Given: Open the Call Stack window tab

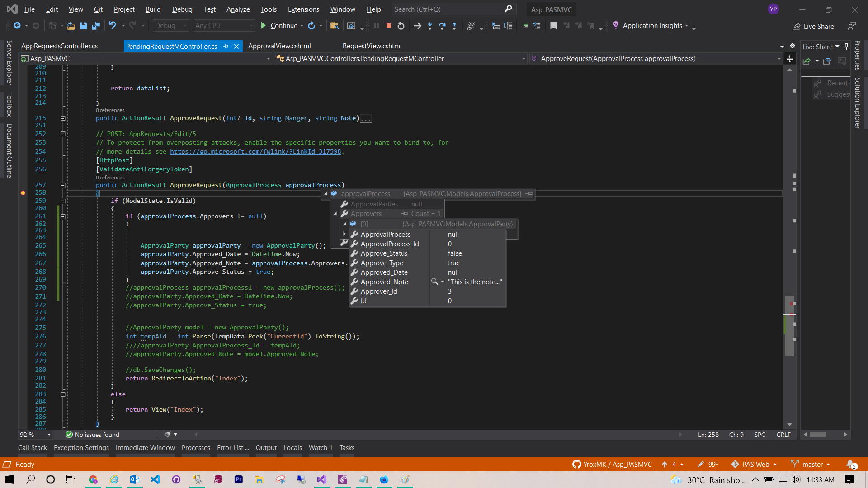Looking at the screenshot, I should coord(33,448).
